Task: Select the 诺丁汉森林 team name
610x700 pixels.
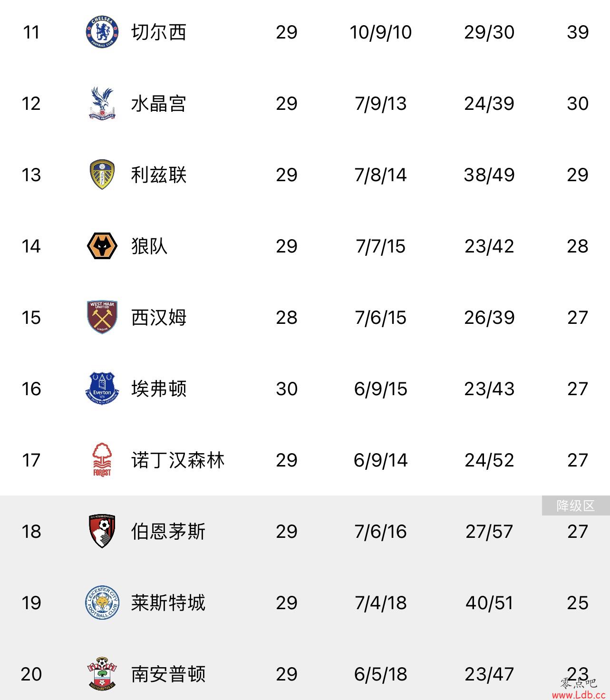Action: (x=178, y=460)
